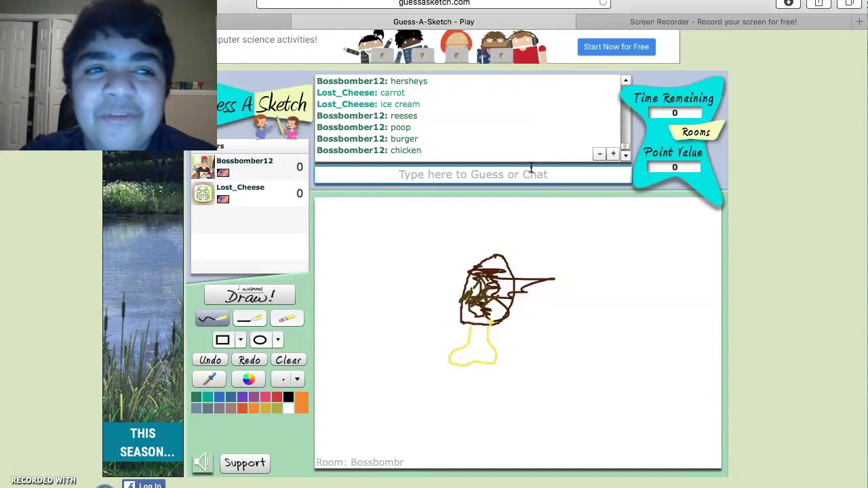Viewport: 868px width, 488px height.
Task: Select the eyedropper color picker tool
Action: pos(209,379)
